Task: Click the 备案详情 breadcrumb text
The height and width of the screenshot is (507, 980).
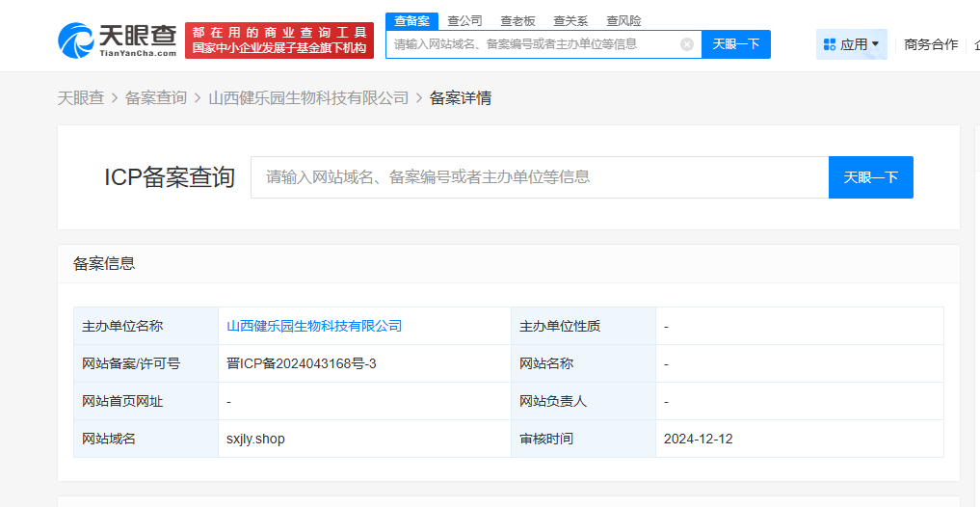Action: (460, 98)
